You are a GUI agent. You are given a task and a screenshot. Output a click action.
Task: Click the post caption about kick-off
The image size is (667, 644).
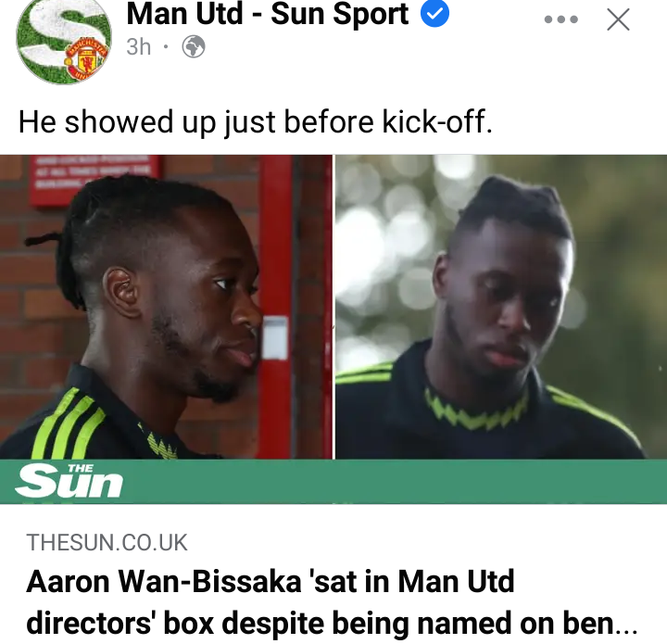pyautogui.click(x=256, y=121)
